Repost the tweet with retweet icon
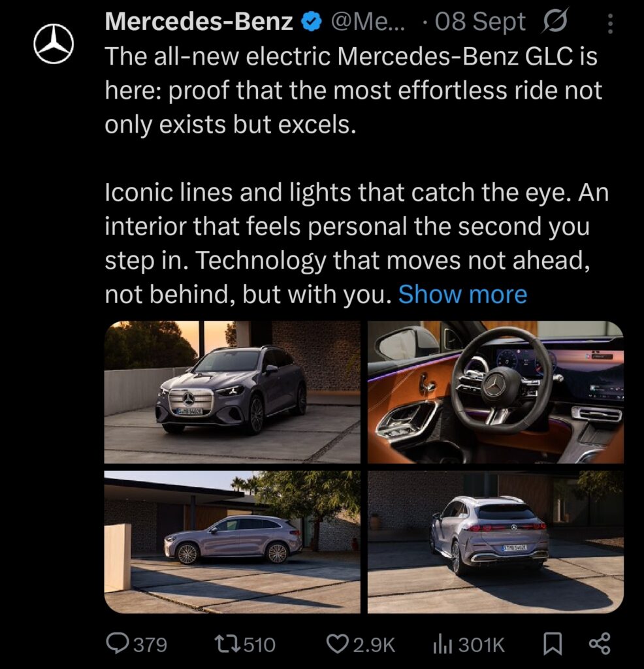The image size is (644, 669). [x=227, y=644]
